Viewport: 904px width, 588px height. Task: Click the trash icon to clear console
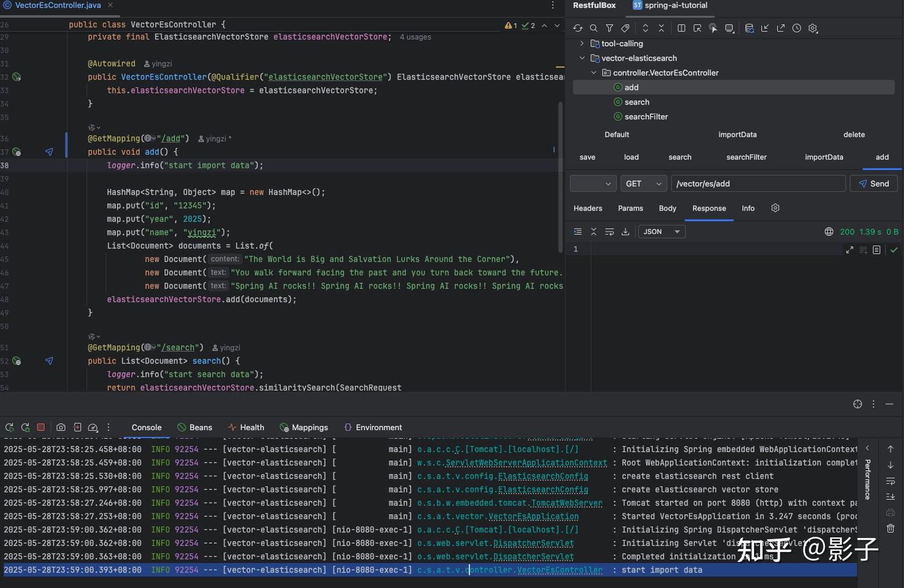coord(891,528)
